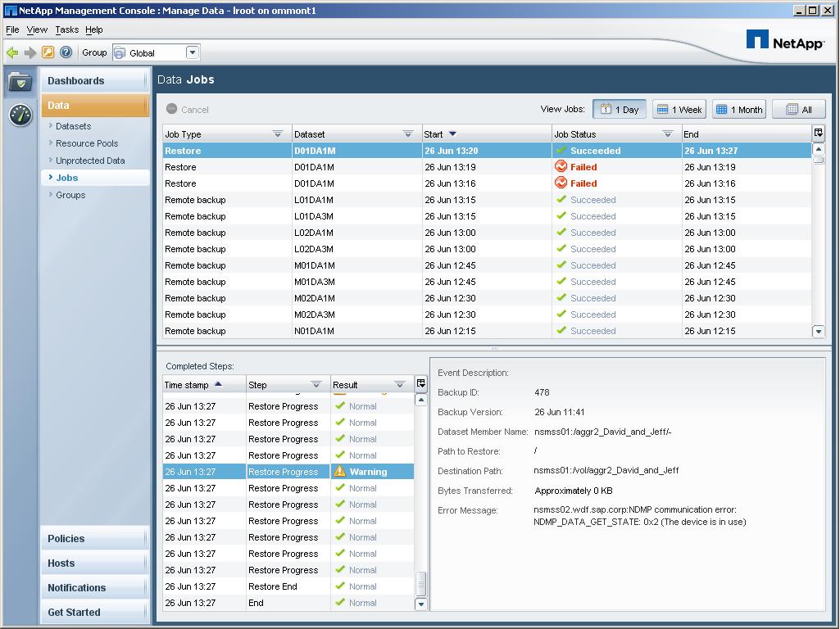Click the jobs table column chooser icon

818,133
